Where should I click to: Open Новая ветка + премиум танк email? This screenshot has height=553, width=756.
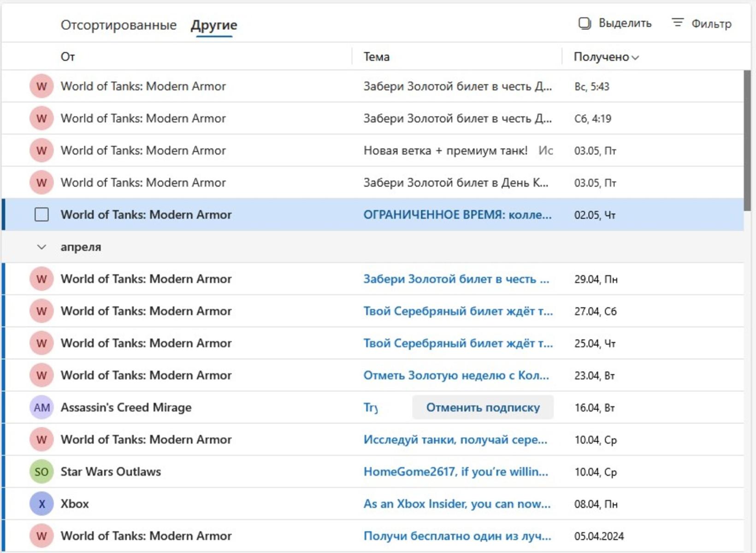click(445, 151)
